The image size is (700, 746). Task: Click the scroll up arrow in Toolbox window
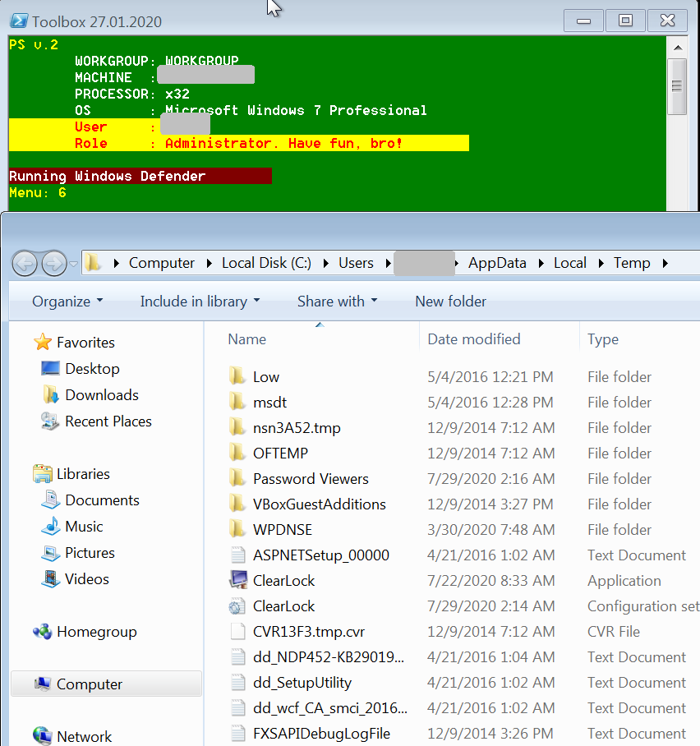coord(678,48)
